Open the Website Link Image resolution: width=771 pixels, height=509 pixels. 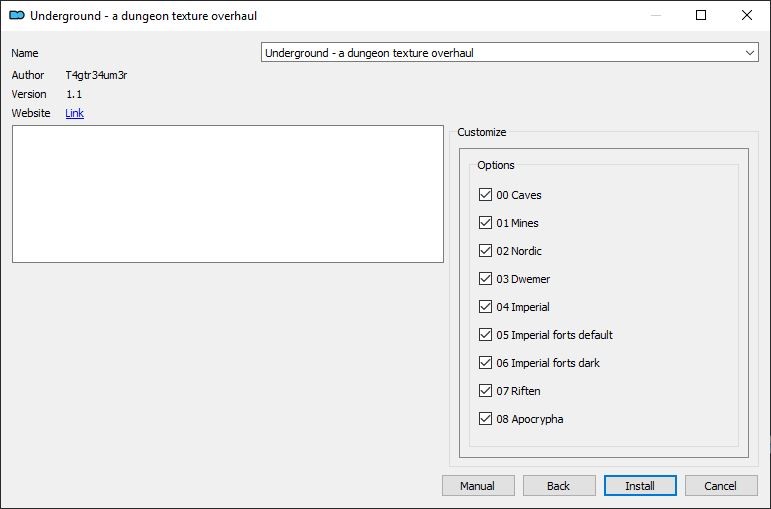(75, 113)
